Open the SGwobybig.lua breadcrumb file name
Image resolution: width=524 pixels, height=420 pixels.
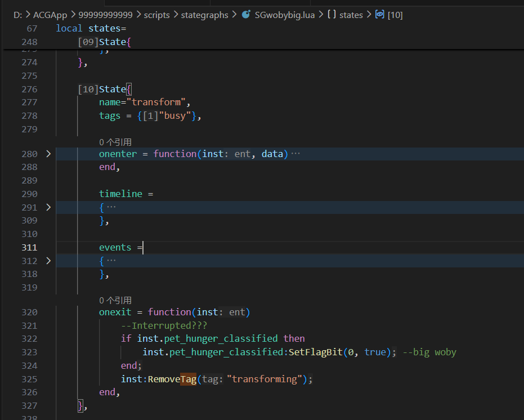point(285,15)
